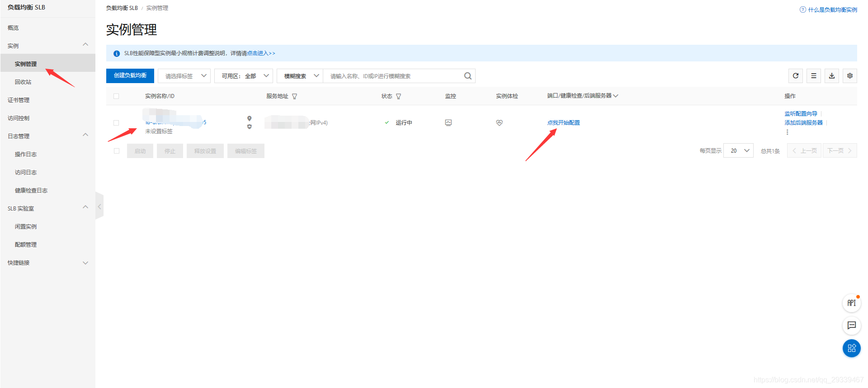
Task: Click the 创建负载均衡 button
Action: (x=130, y=76)
